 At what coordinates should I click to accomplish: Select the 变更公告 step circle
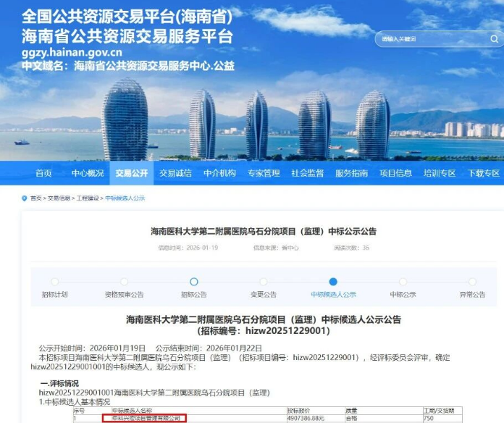tap(264, 282)
